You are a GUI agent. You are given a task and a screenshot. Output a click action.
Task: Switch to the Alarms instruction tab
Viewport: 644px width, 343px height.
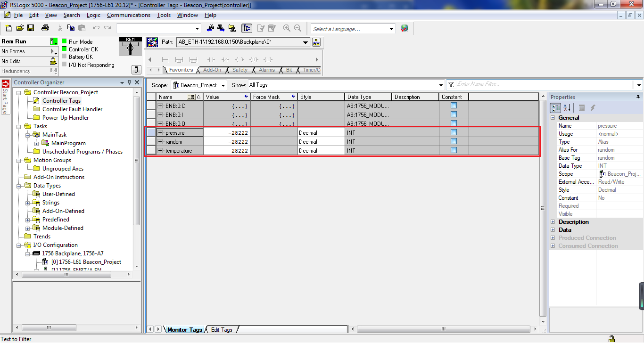click(x=266, y=70)
